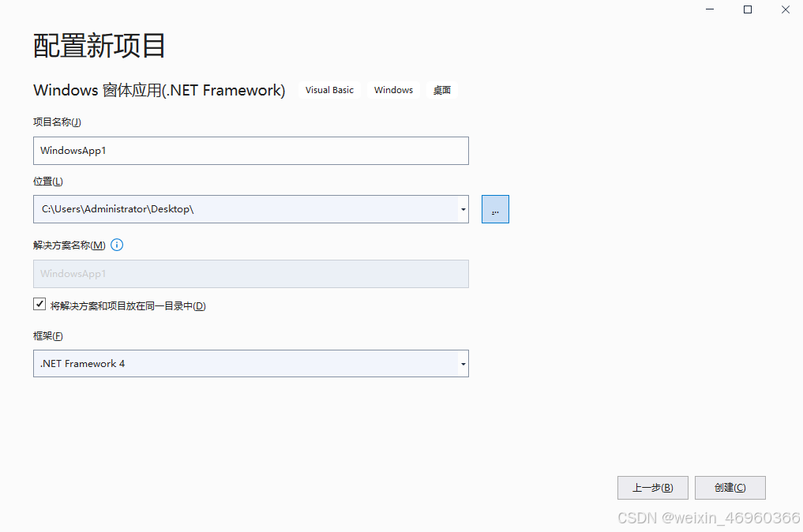Click the disabled solution name field
The height and width of the screenshot is (532, 803).
point(251,274)
